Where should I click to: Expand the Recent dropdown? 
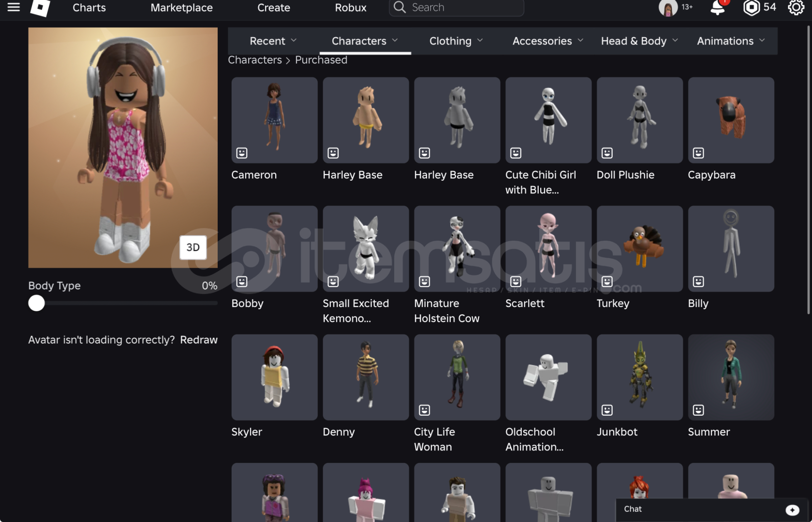[x=273, y=41]
